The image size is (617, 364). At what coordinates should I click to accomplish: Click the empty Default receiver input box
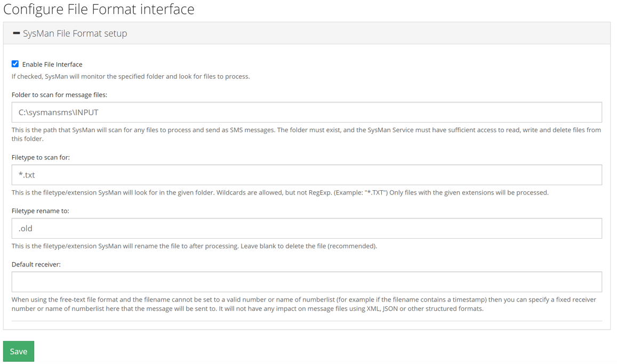(x=307, y=281)
